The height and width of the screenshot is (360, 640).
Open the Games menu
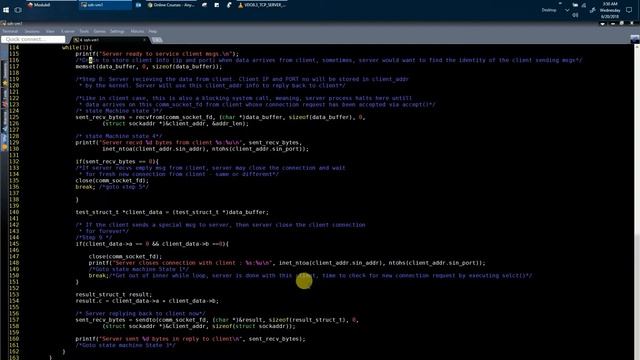click(100, 31)
